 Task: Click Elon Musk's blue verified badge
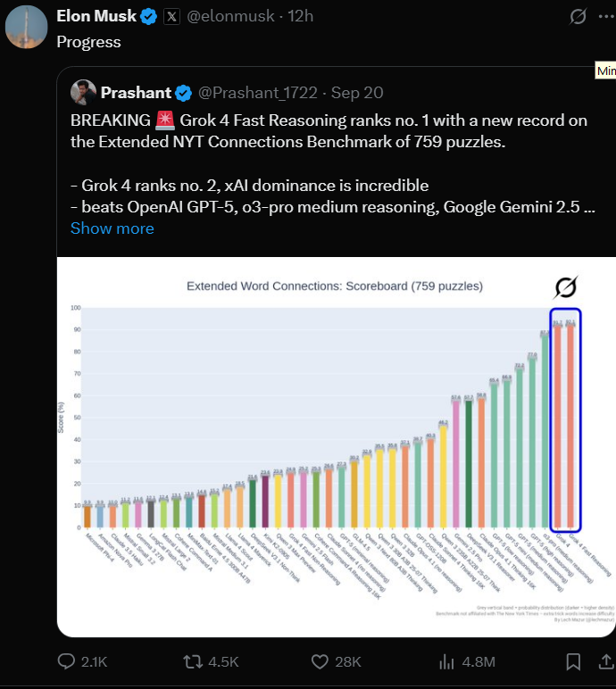coord(149,17)
